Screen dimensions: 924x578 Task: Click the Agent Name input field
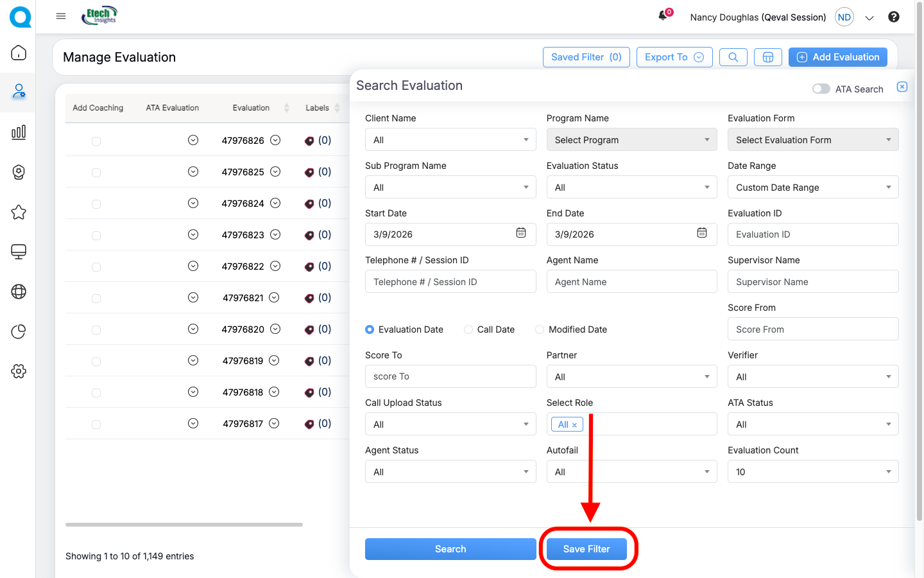[631, 282]
